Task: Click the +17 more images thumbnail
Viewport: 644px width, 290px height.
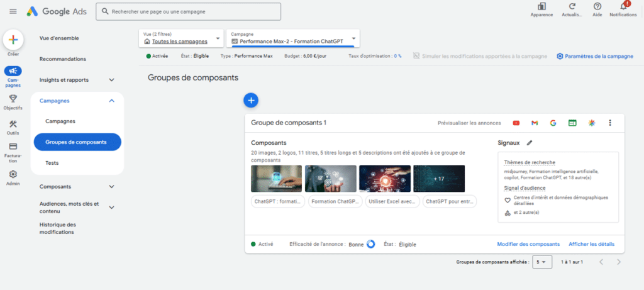Action: (439, 179)
